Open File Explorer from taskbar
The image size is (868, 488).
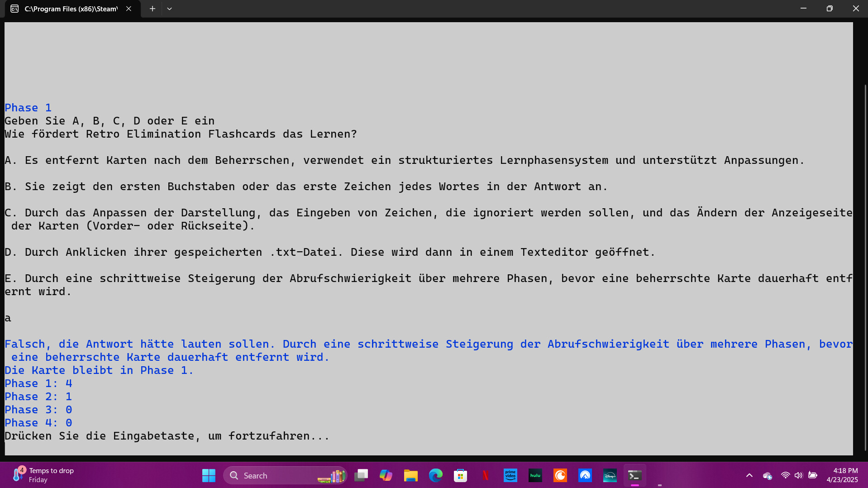[411, 475]
